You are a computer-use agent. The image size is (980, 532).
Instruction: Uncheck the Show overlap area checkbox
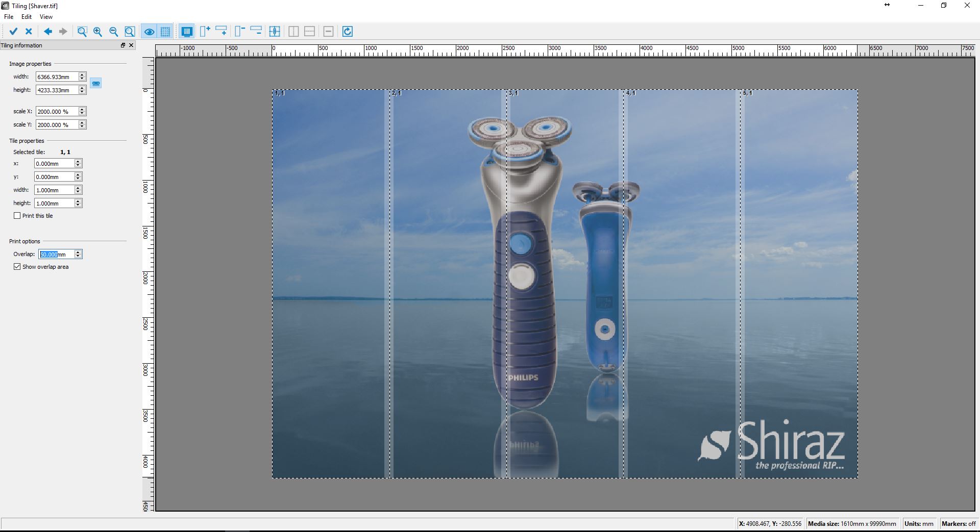coord(17,267)
